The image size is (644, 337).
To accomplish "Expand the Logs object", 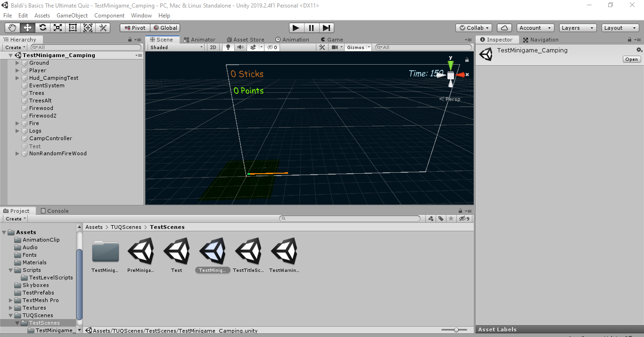I will tap(17, 131).
